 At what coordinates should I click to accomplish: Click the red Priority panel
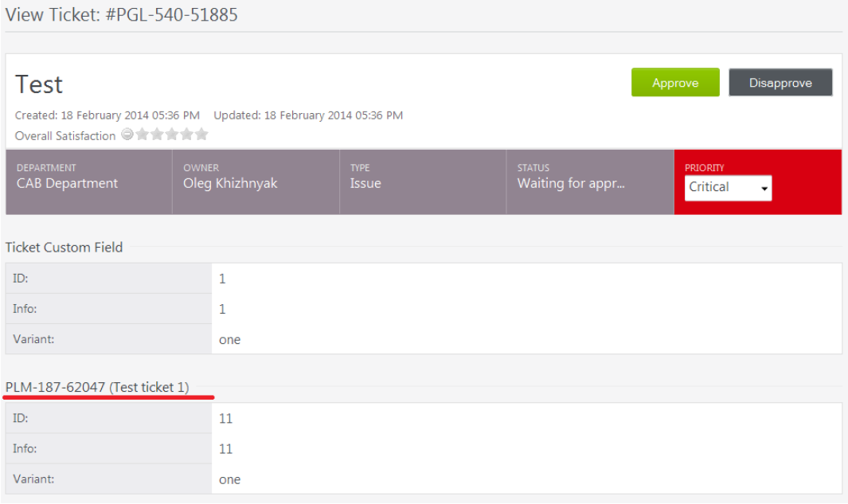tap(758, 182)
